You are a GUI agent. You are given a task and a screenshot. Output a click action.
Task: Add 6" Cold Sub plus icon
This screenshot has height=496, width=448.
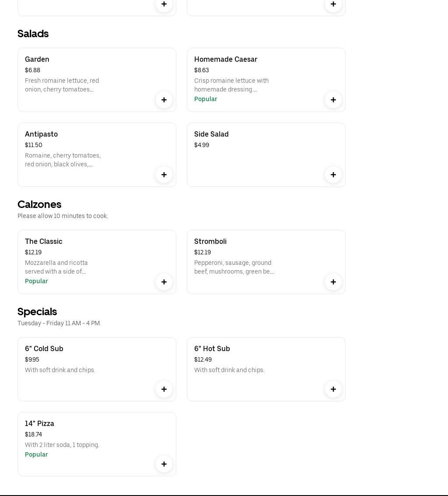click(x=164, y=389)
